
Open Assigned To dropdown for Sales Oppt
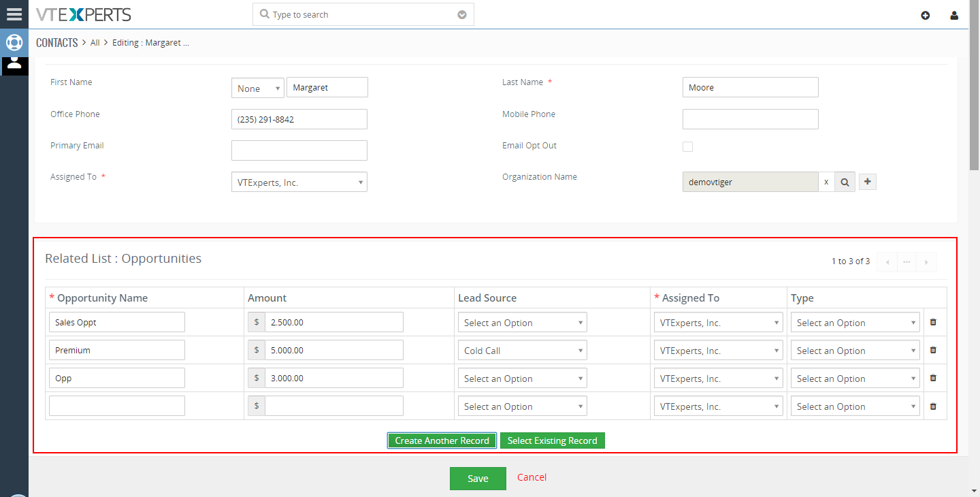719,323
